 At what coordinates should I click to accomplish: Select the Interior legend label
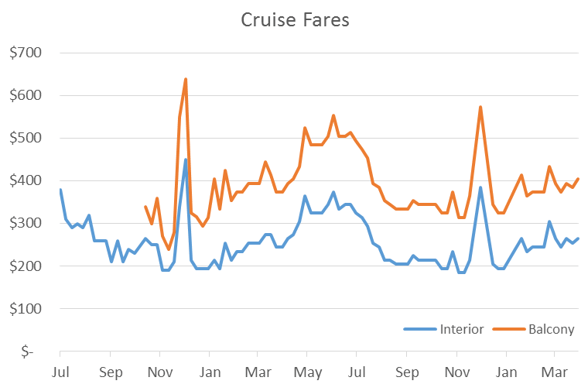tap(462, 329)
